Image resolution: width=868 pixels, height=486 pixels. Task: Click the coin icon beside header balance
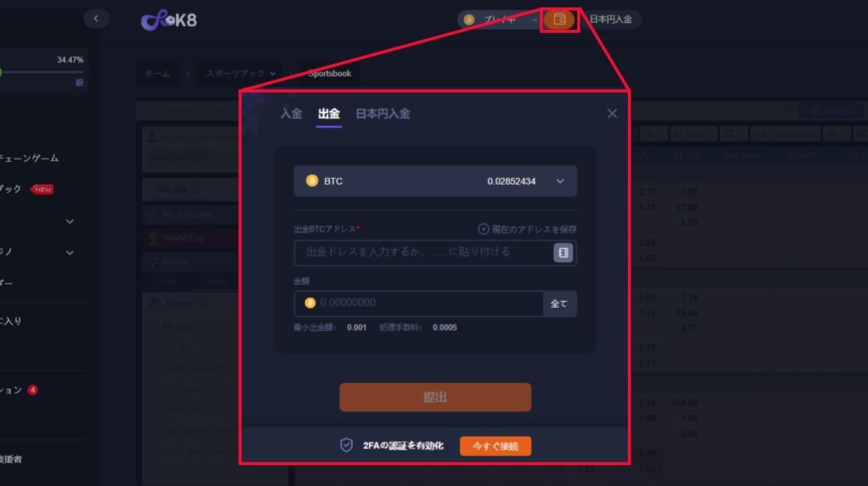[470, 19]
